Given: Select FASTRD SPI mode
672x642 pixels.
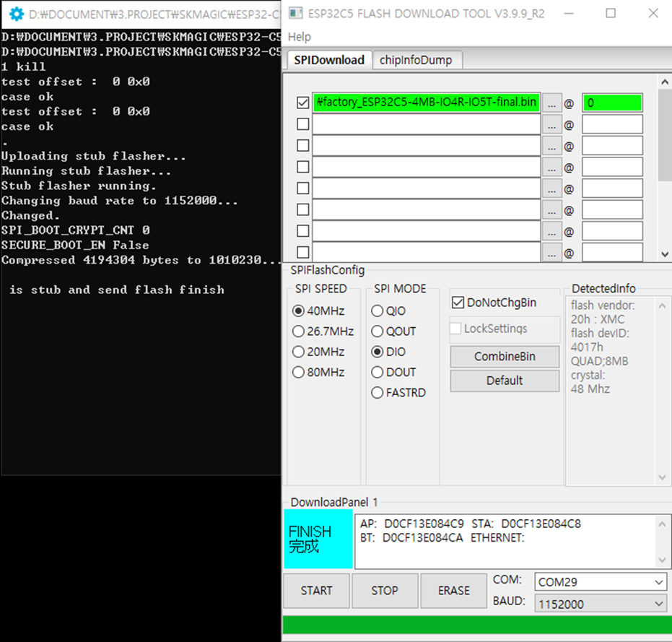Looking at the screenshot, I should pyautogui.click(x=377, y=392).
